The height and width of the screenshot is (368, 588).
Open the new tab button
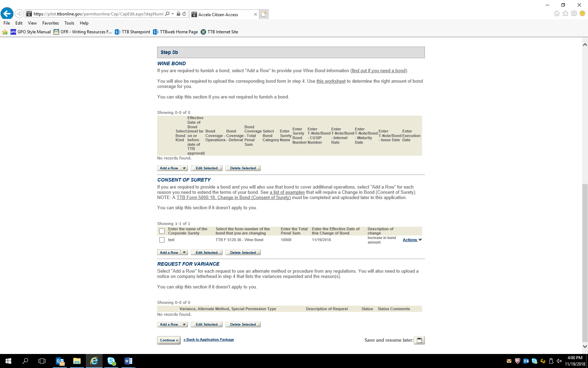264,14
